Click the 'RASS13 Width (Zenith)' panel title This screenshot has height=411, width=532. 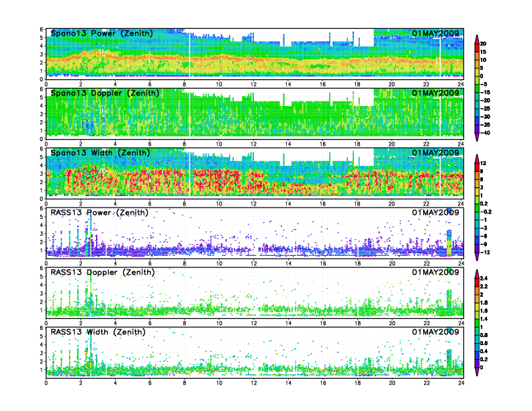[97, 332]
